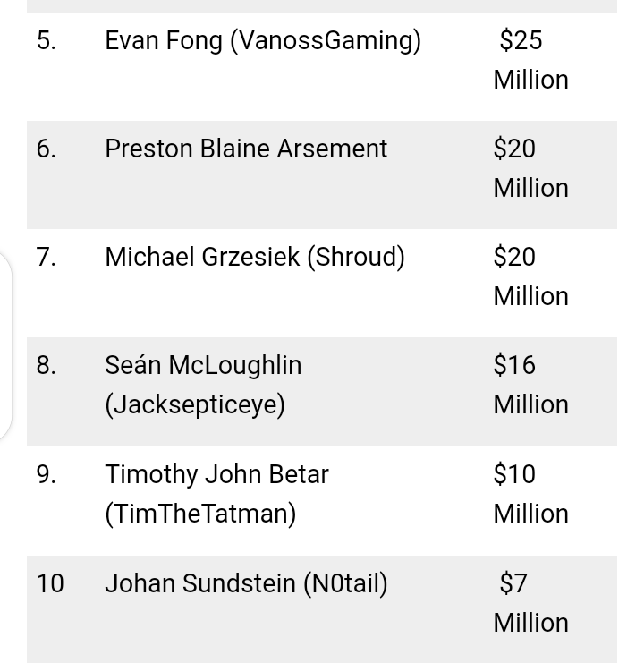Select the $25 Million net worth value

530,60
